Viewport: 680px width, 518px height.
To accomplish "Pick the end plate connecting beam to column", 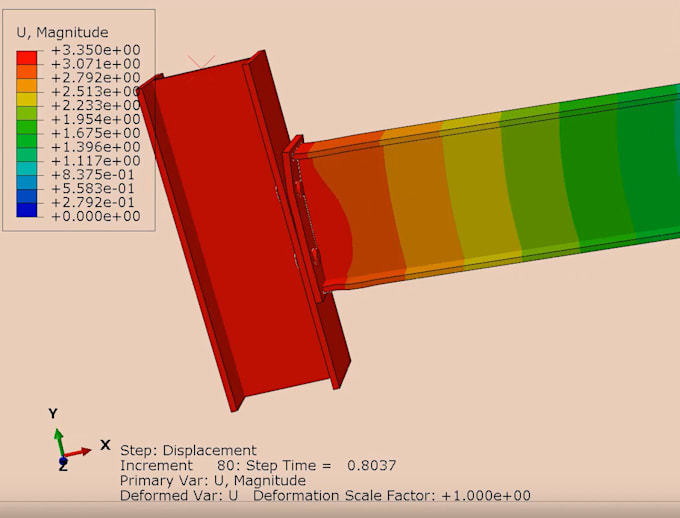I will point(305,219).
